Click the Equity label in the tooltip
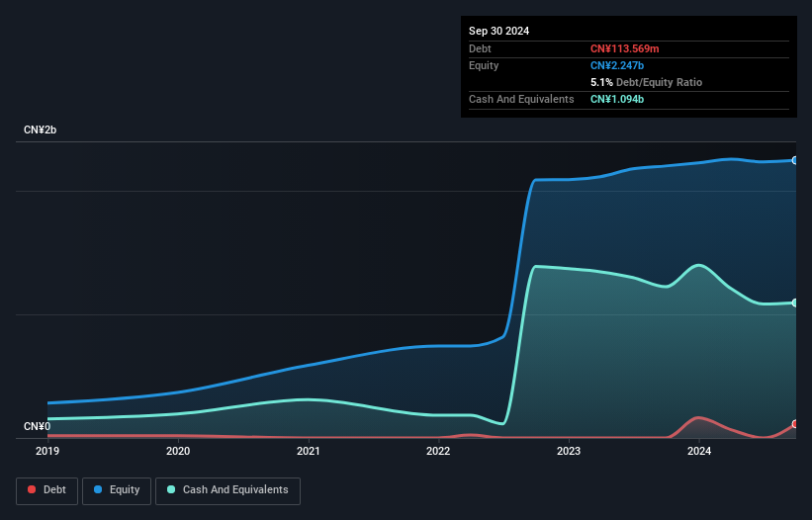Screen dimensions: 812x520 point(484,65)
